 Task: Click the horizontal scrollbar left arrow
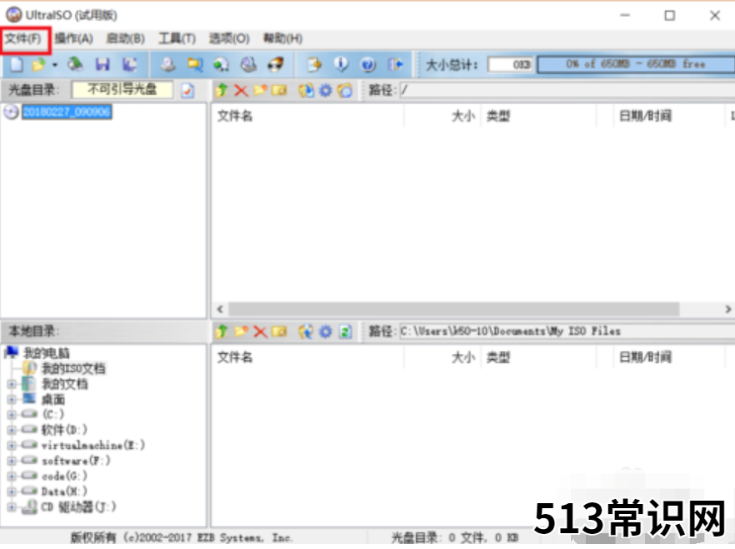tap(220, 309)
